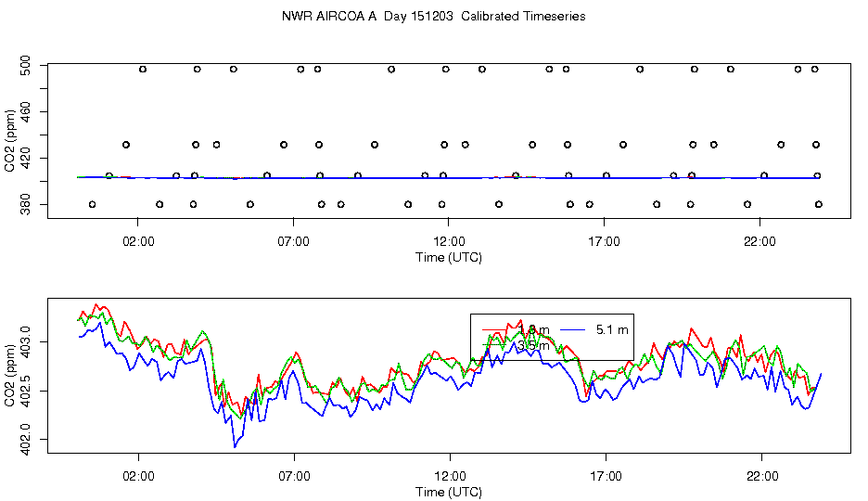The width and height of the screenshot is (868, 501).
Task: Click the '22:00' tick label of the bottom plot
Action: point(762,476)
